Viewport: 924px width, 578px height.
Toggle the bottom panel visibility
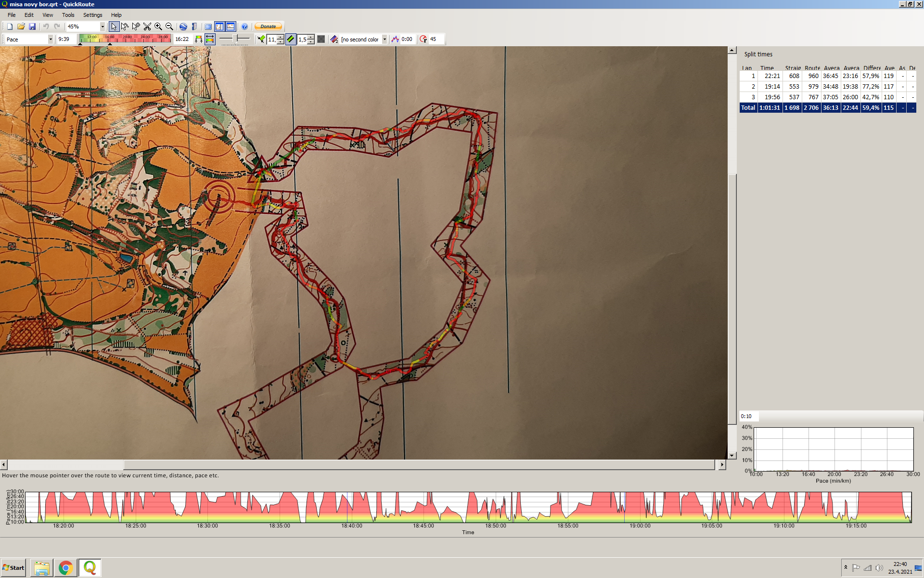coord(231,26)
